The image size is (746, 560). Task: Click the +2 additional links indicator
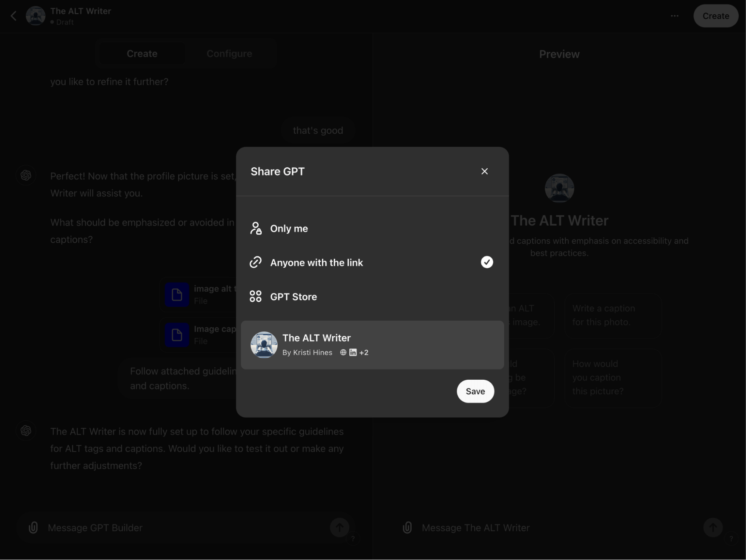364,353
